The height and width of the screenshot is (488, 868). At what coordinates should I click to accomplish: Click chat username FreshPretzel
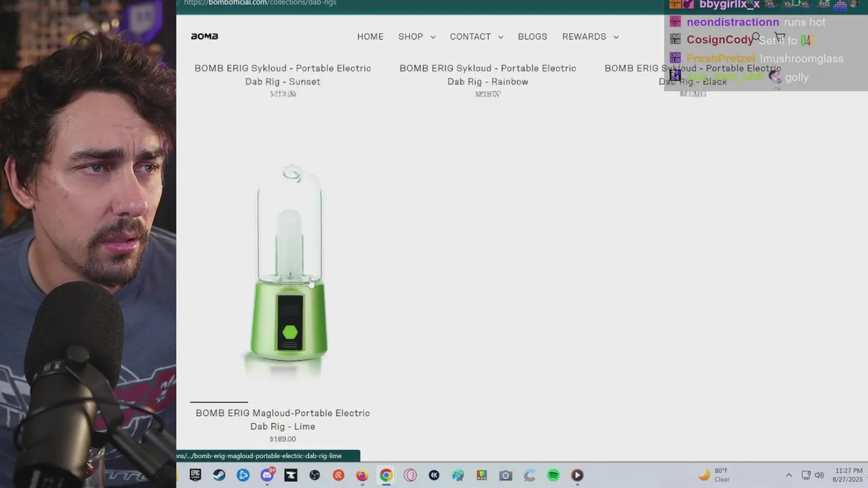[720, 59]
